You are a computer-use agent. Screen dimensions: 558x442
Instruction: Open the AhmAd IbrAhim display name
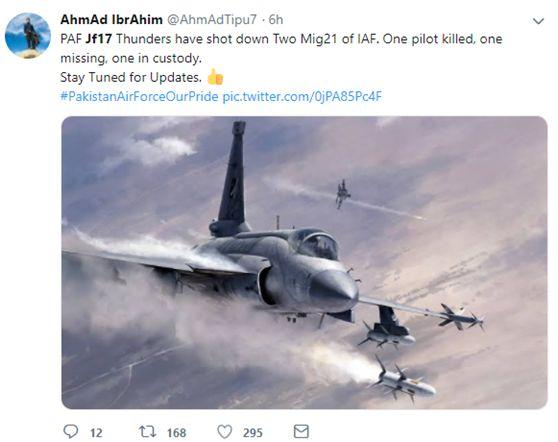(111, 20)
